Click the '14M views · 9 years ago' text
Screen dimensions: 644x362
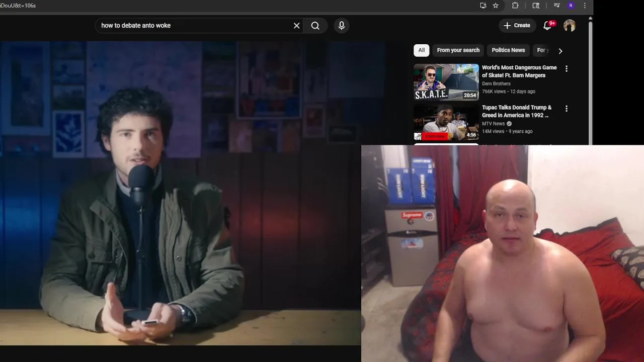point(507,131)
